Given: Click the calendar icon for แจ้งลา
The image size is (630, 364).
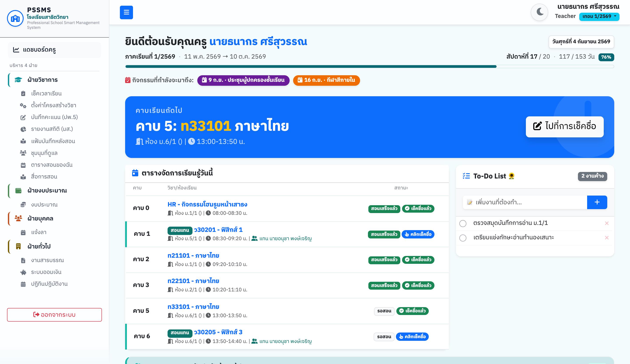Looking at the screenshot, I should (x=23, y=232).
